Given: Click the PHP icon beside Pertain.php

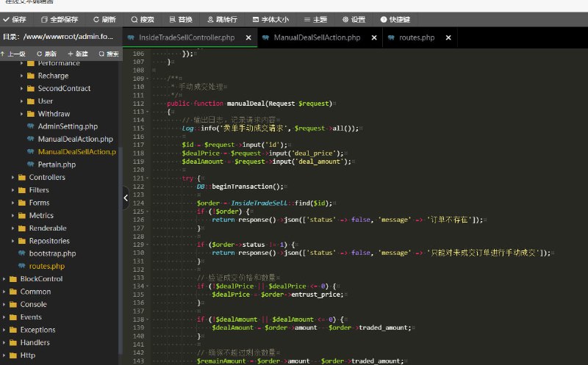Looking at the screenshot, I should (x=31, y=165).
